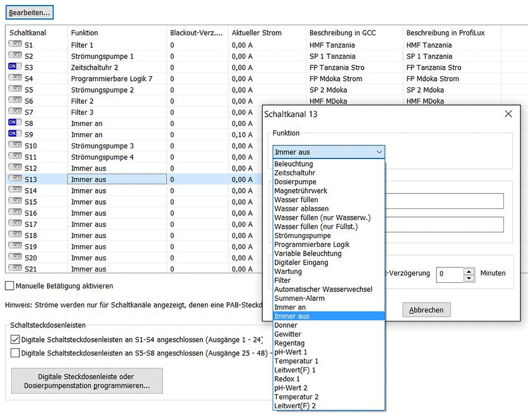The width and height of the screenshot is (528, 420).
Task: Select Programmierbare Logik in the dropdown list
Action: click(x=312, y=245)
